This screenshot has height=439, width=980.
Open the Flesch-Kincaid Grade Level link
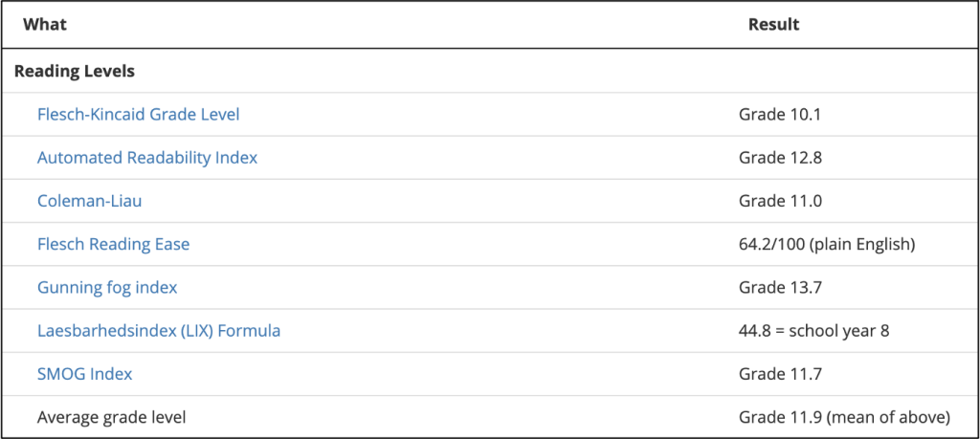[x=138, y=115]
